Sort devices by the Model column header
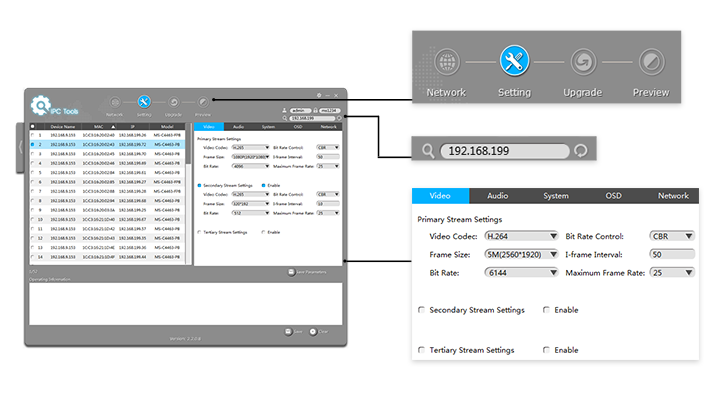The height and width of the screenshot is (393, 717). click(167, 127)
